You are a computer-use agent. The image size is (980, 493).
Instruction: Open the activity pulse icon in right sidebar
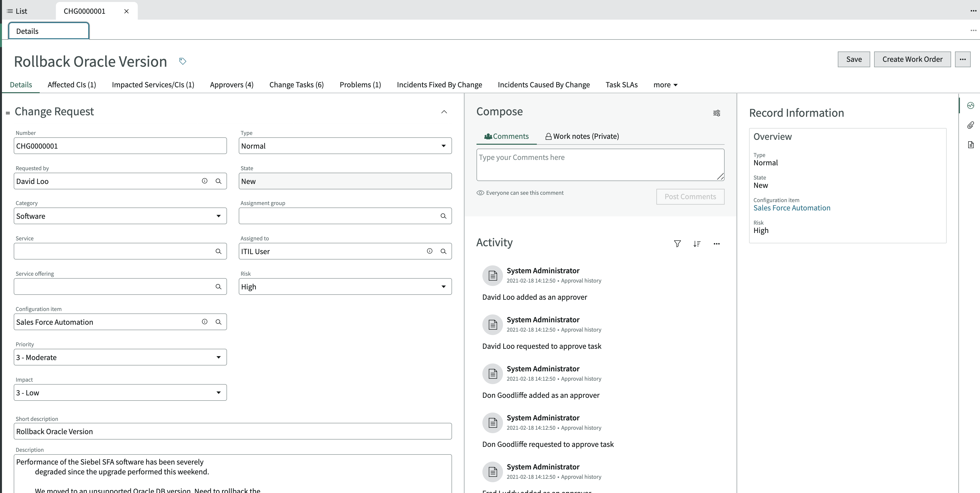(x=970, y=105)
